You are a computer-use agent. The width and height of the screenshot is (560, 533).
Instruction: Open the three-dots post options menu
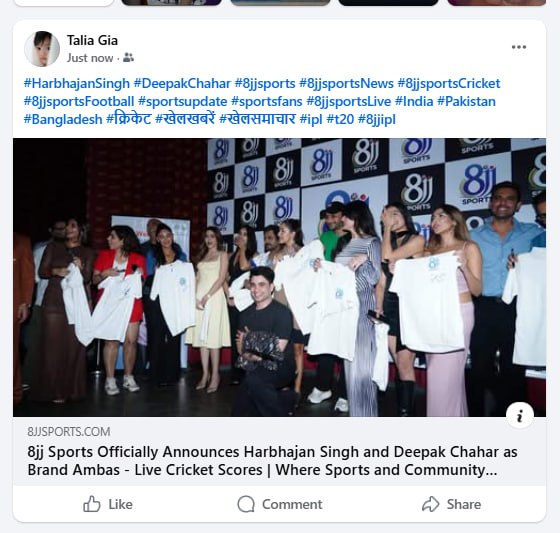(519, 47)
